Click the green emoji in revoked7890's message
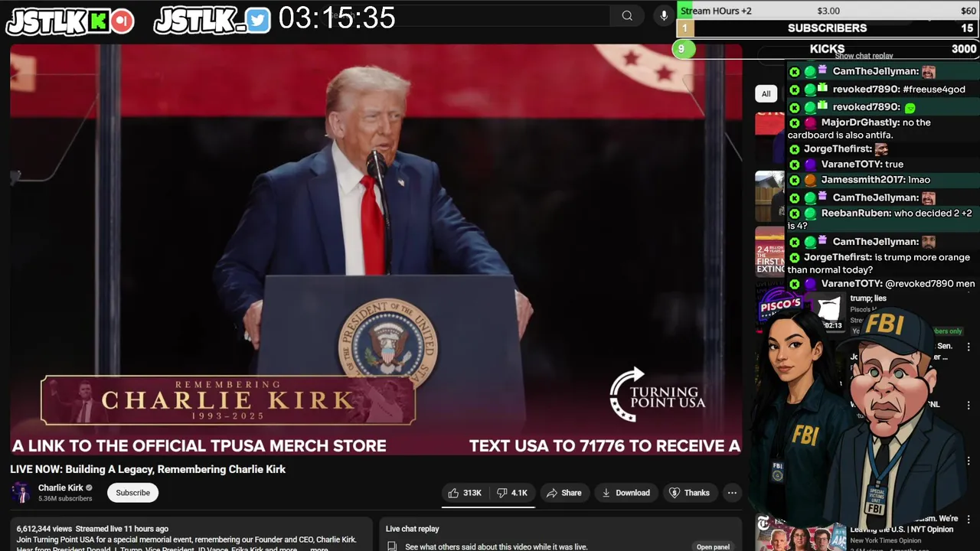 coord(910,107)
